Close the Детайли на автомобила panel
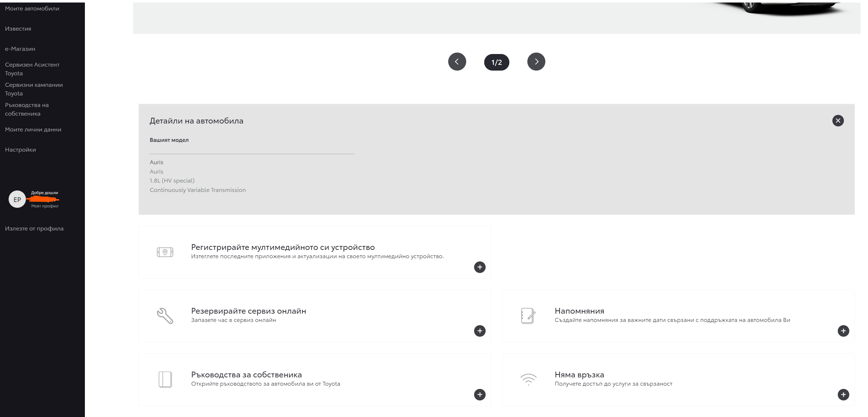The image size is (868, 417). [838, 121]
